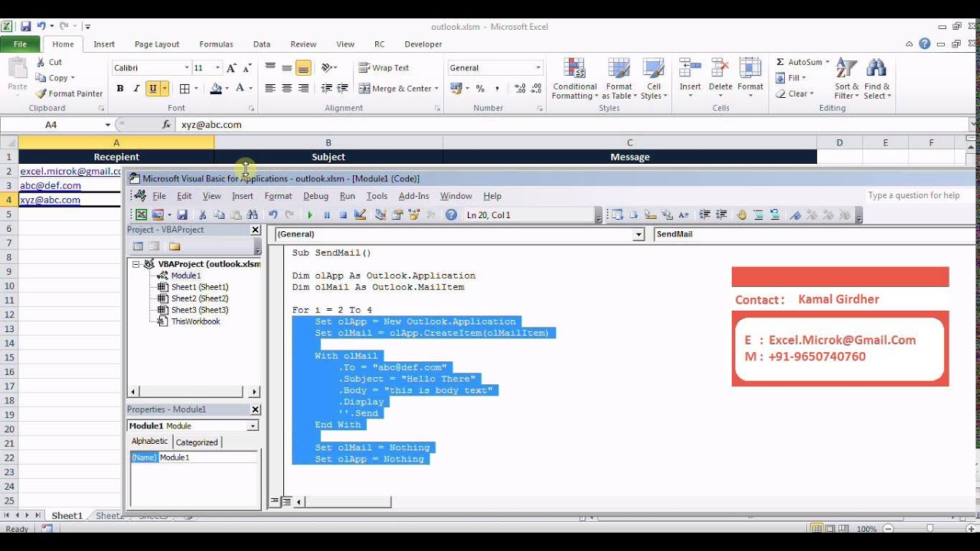Click the Find binoculars icon in VBA toolbar
Screen dimensions: 980x551
(x=253, y=215)
